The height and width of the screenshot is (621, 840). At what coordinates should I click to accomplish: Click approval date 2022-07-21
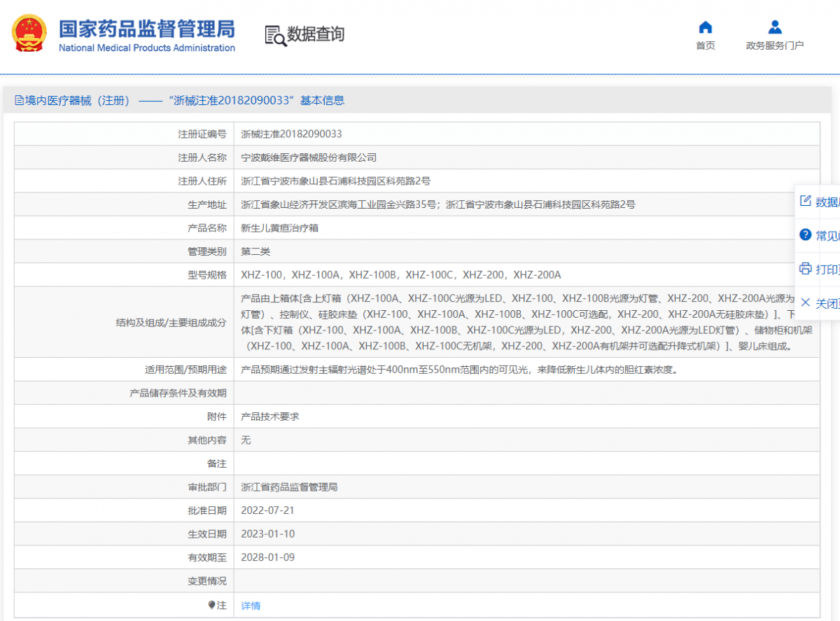pos(268,510)
